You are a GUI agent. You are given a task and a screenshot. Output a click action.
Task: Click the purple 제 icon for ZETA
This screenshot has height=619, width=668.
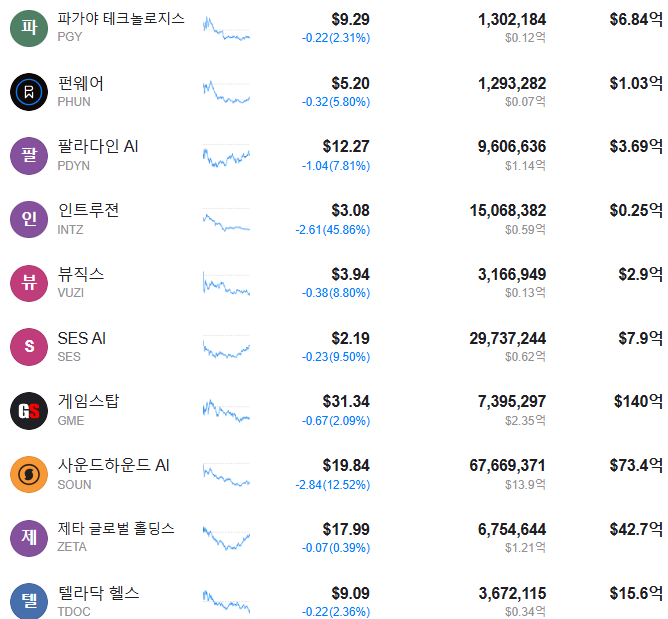[x=29, y=538]
